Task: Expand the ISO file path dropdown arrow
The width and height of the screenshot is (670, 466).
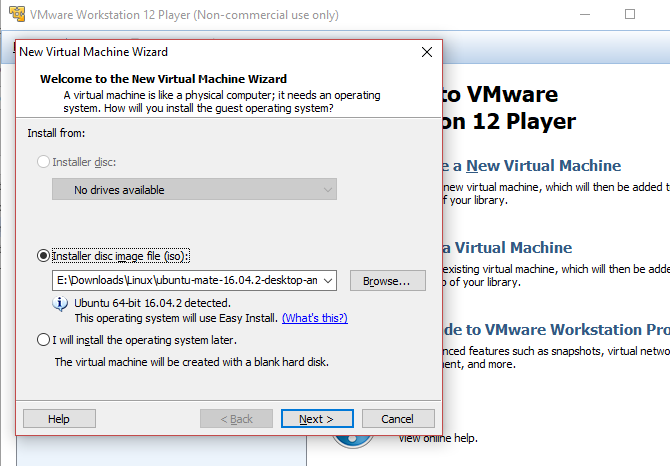Action: [328, 281]
